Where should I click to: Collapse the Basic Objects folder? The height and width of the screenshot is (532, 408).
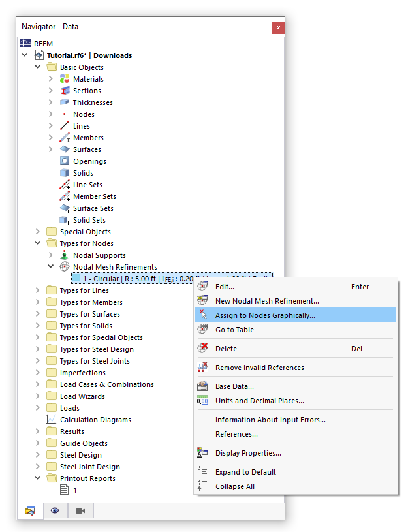pos(38,67)
